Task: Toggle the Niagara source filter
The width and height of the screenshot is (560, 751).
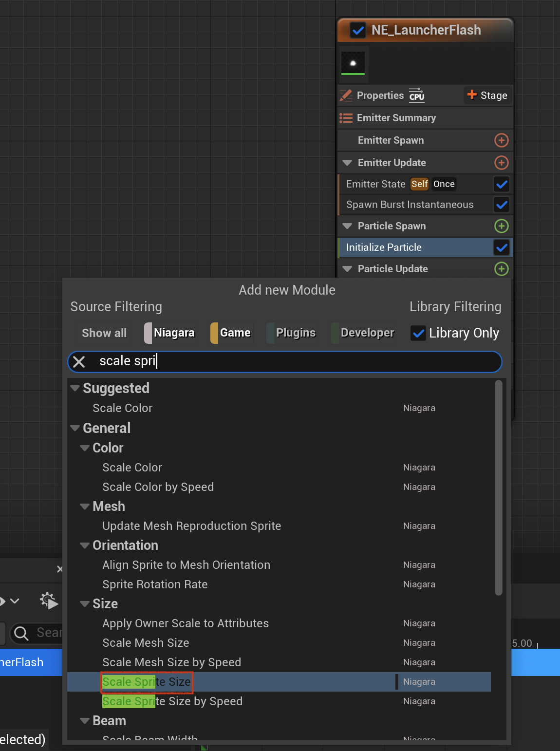Action: (x=171, y=333)
